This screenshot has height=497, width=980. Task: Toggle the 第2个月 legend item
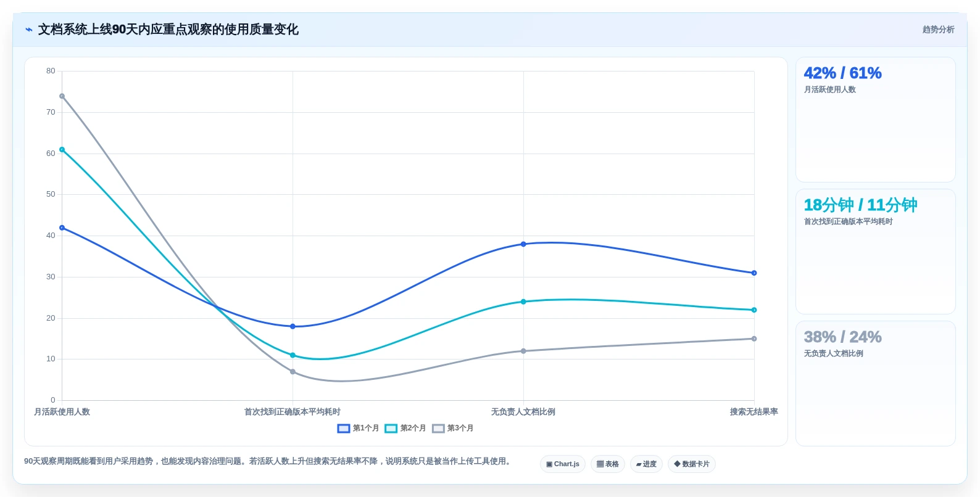point(405,428)
